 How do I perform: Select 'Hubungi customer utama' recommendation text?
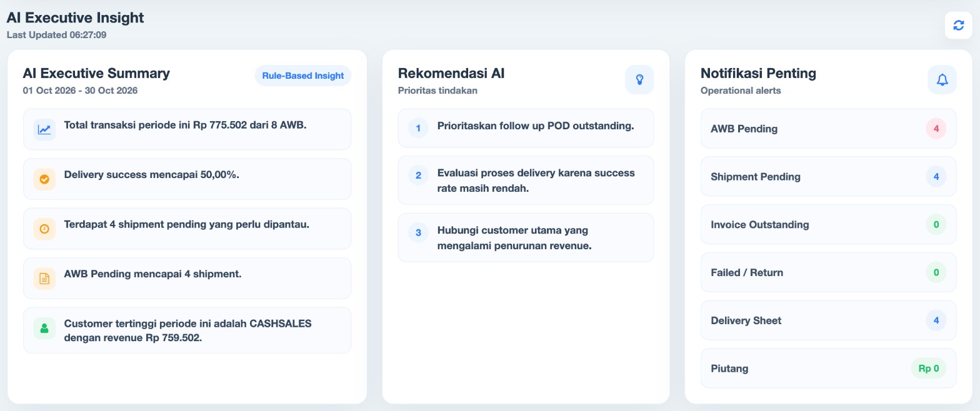tap(514, 238)
